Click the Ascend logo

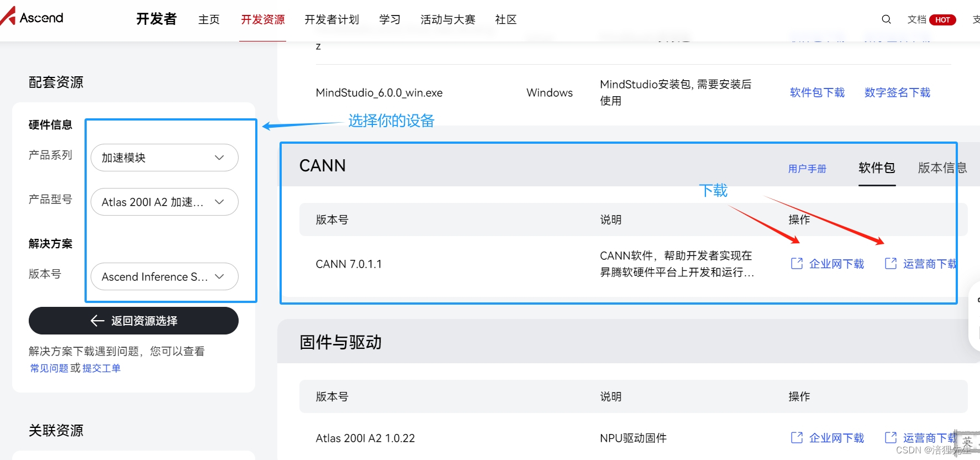(x=31, y=17)
